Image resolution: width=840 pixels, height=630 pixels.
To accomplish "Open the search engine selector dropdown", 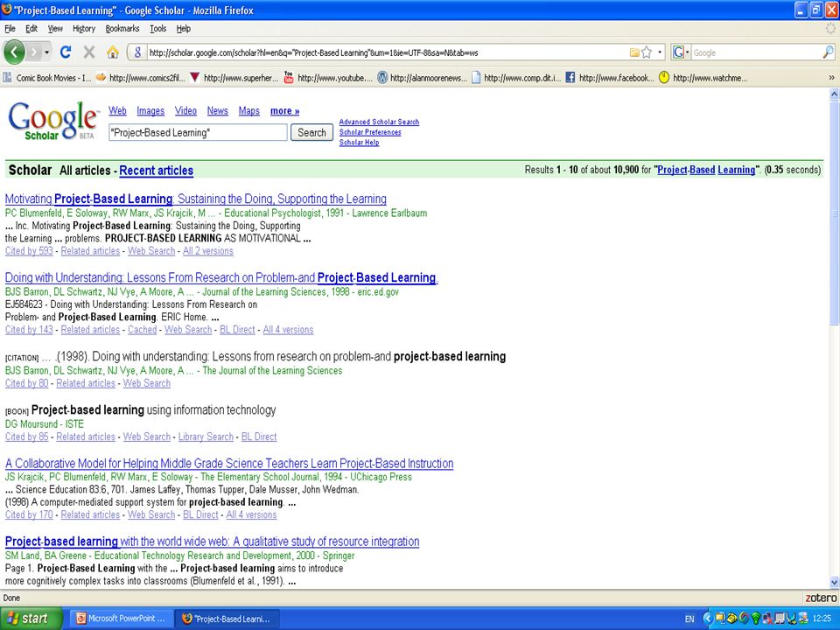I will [x=681, y=52].
